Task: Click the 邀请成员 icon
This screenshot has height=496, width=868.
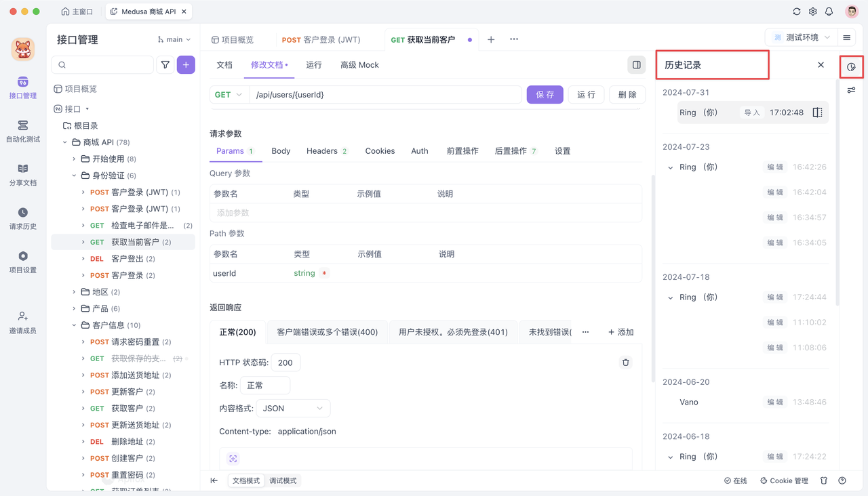Action: click(23, 316)
